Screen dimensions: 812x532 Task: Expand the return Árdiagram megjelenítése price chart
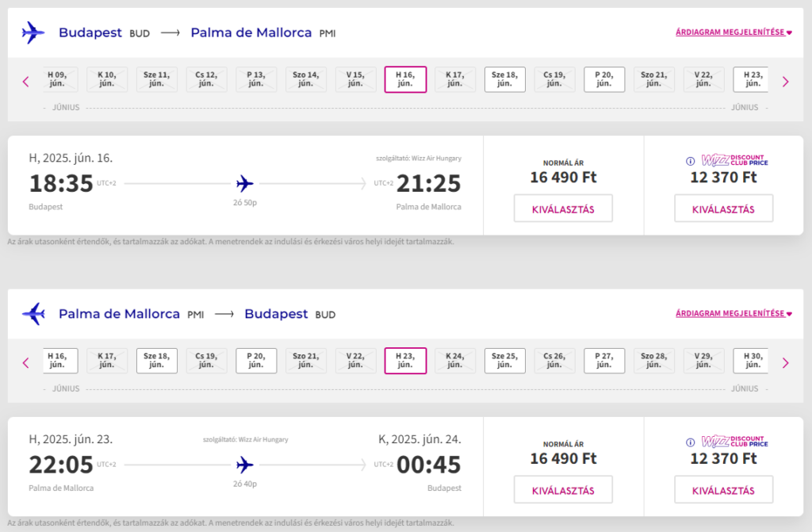pyautogui.click(x=733, y=314)
